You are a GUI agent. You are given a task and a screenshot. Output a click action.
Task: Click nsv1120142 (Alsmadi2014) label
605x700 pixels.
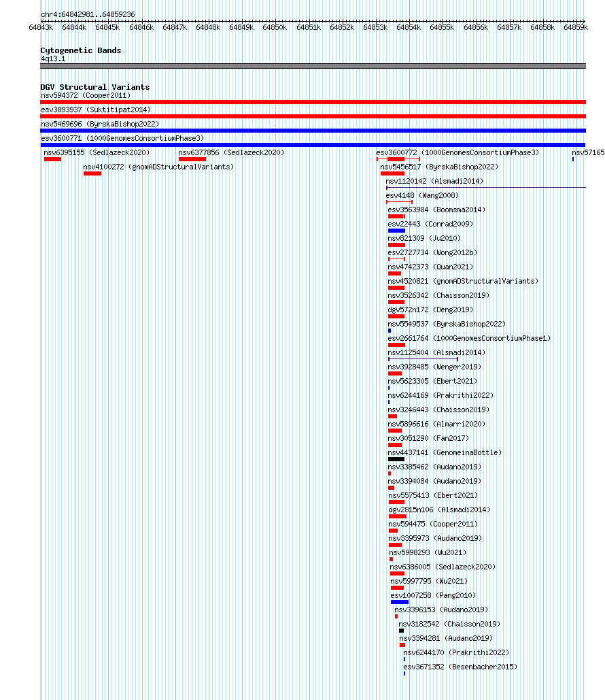click(434, 181)
